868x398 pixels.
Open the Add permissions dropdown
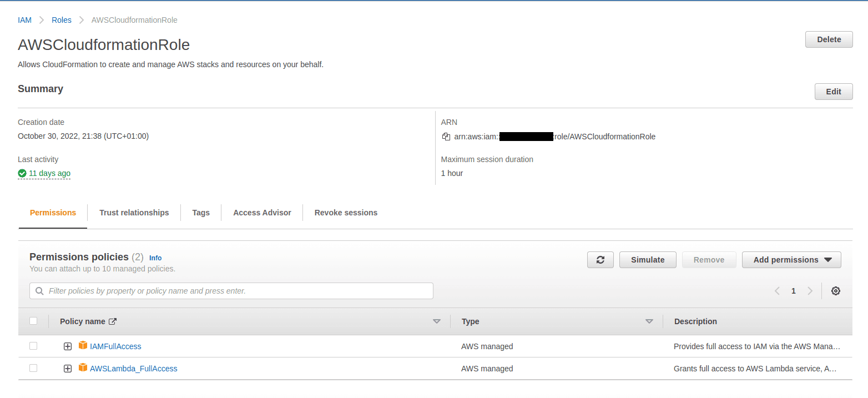point(791,260)
